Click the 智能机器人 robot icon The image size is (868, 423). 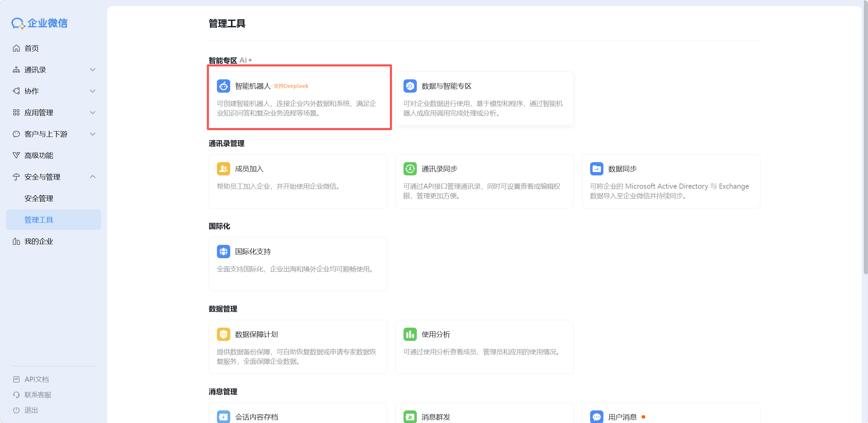223,86
